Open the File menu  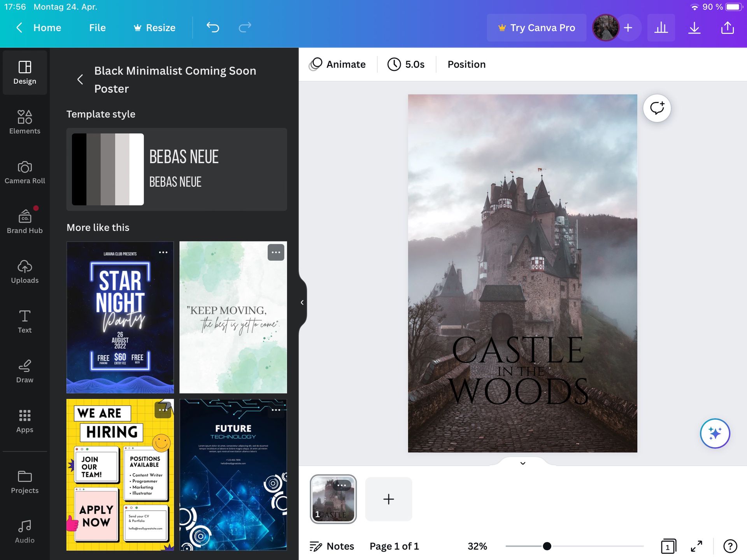point(97,28)
